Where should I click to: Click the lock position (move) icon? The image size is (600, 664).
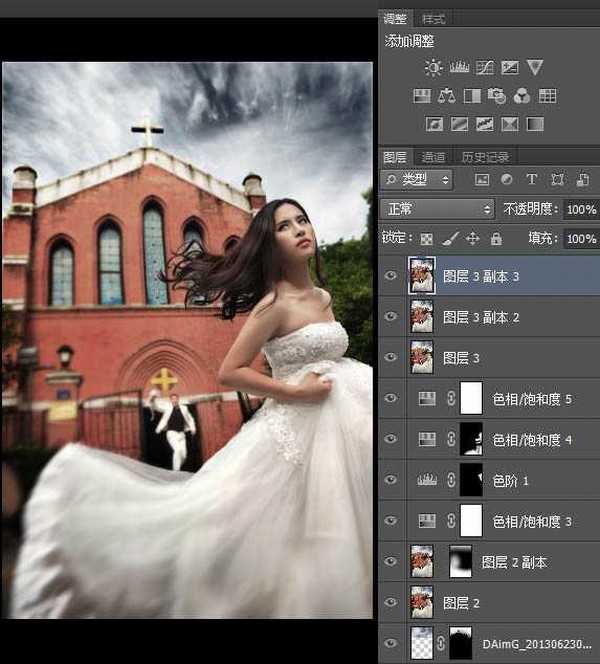(x=473, y=239)
